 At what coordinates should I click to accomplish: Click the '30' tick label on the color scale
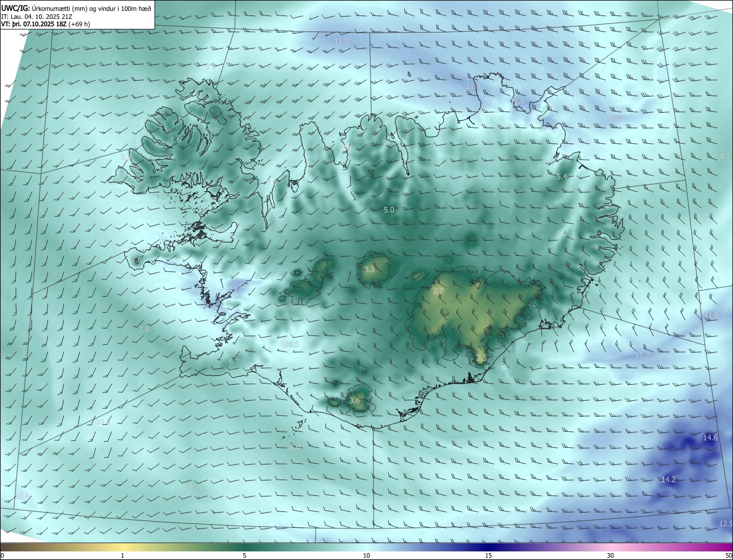tap(610, 556)
